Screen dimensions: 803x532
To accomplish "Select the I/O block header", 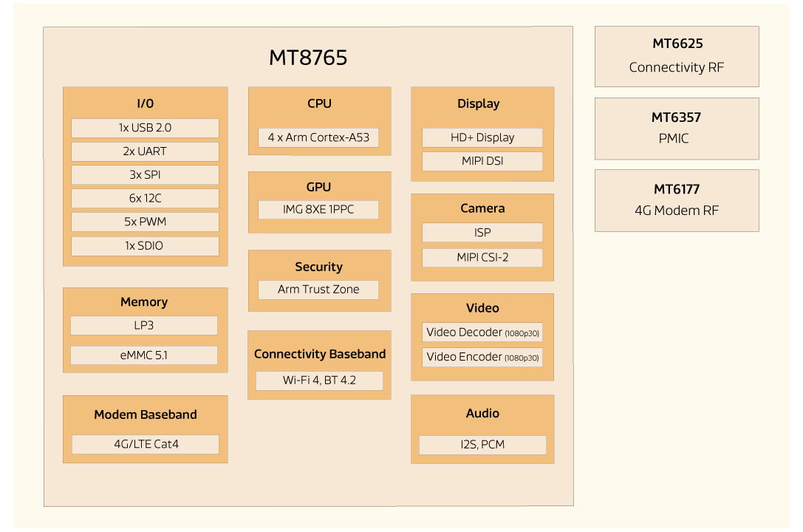I will point(145,103).
